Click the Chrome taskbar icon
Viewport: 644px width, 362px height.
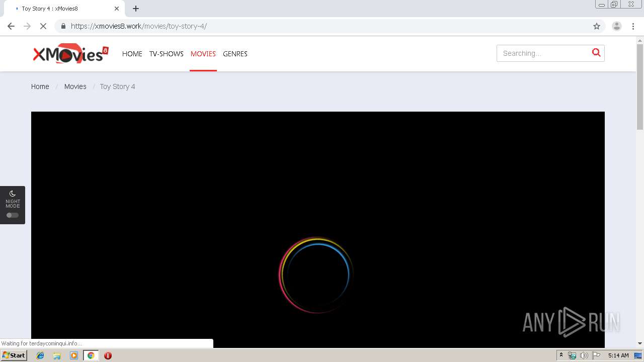[x=91, y=355]
